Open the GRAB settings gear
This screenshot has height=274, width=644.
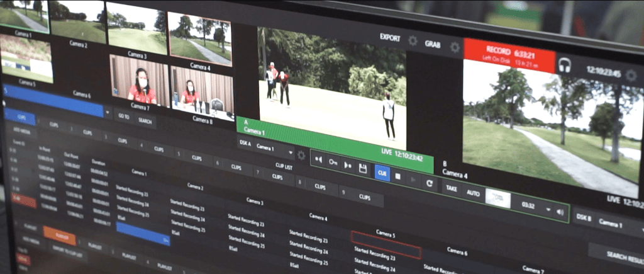point(455,47)
